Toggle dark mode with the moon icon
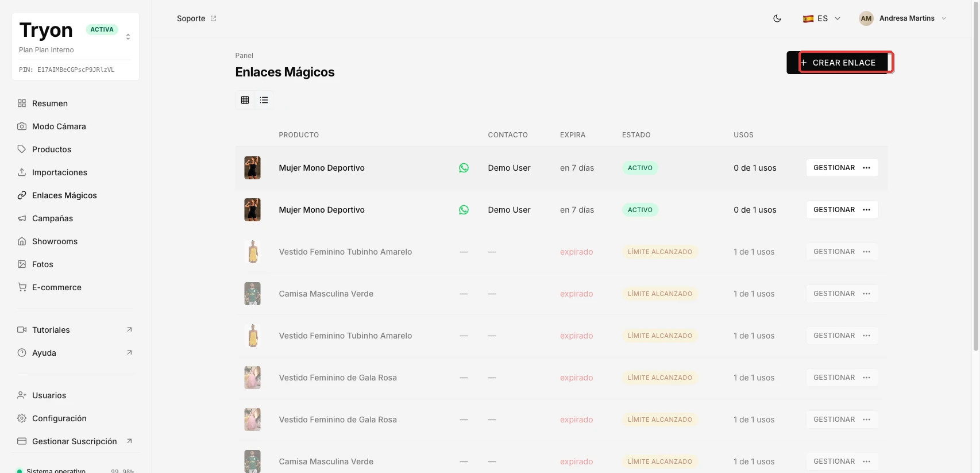 (777, 18)
